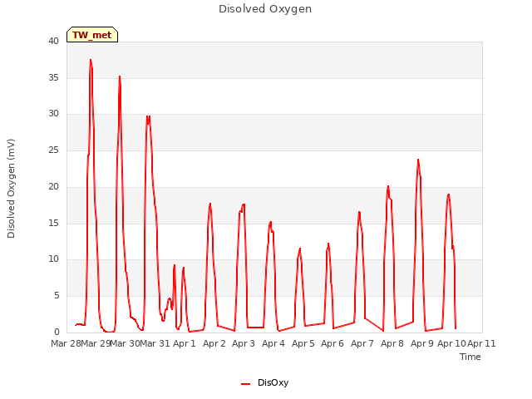Click the Apr 6 x-axis tick label
Viewport: 532px width, 399px height.
tap(332, 343)
